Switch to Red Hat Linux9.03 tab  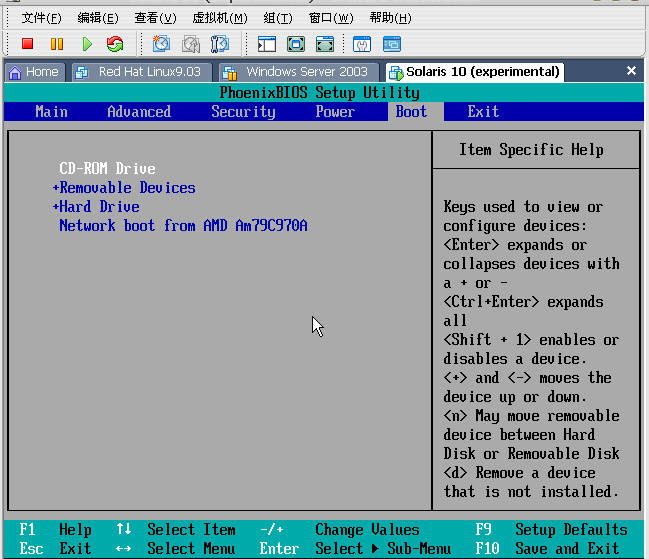pos(142,72)
